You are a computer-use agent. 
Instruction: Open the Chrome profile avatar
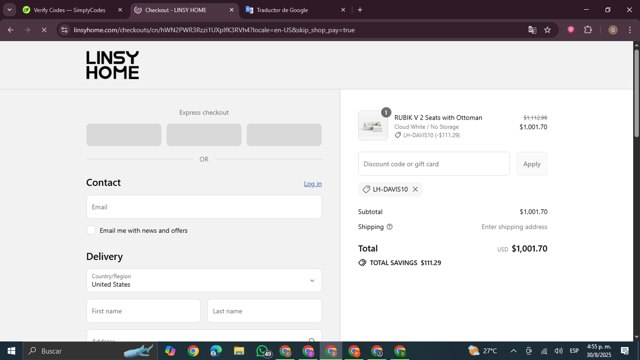pos(613,30)
